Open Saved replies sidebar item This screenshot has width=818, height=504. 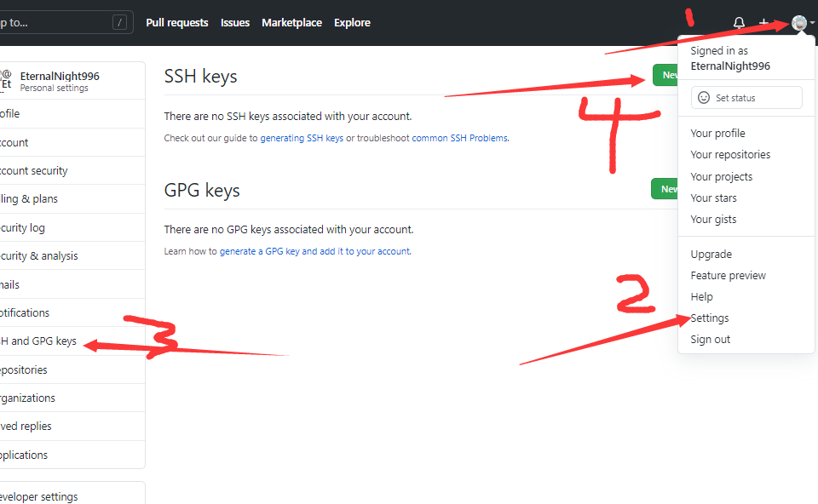point(72,426)
